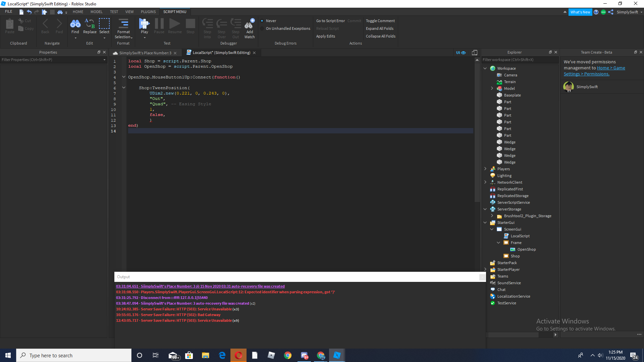Screen dimensions: 644x362
Task: Open Roblox Studio from the taskbar
Action: (x=337, y=355)
